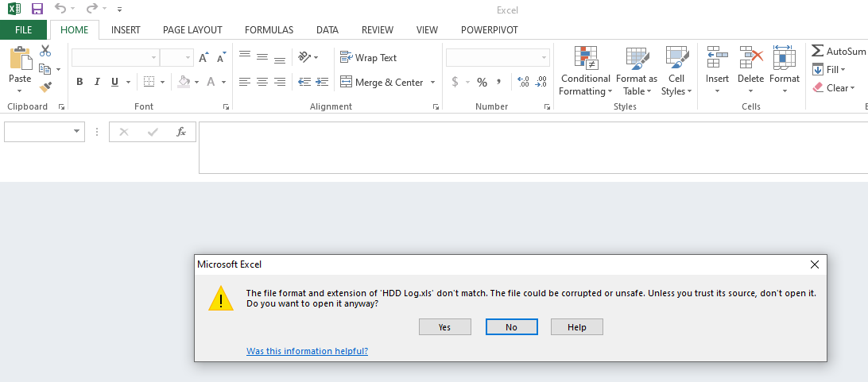Click the Font Color letter A
The height and width of the screenshot is (382, 868).
click(211, 82)
